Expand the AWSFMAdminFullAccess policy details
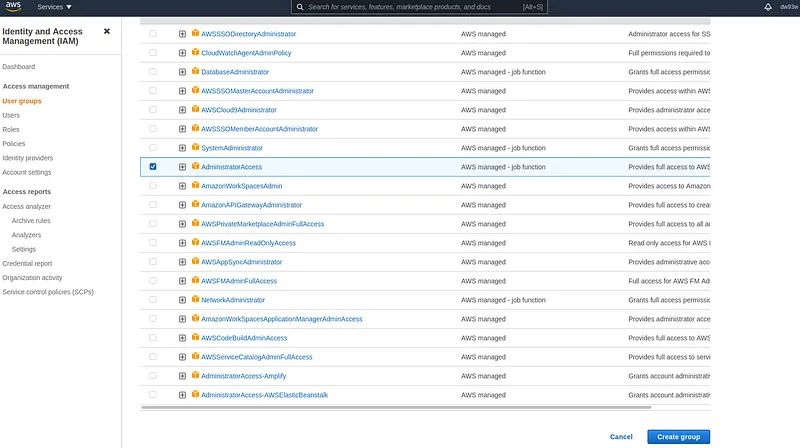The image size is (800, 448). (182, 281)
